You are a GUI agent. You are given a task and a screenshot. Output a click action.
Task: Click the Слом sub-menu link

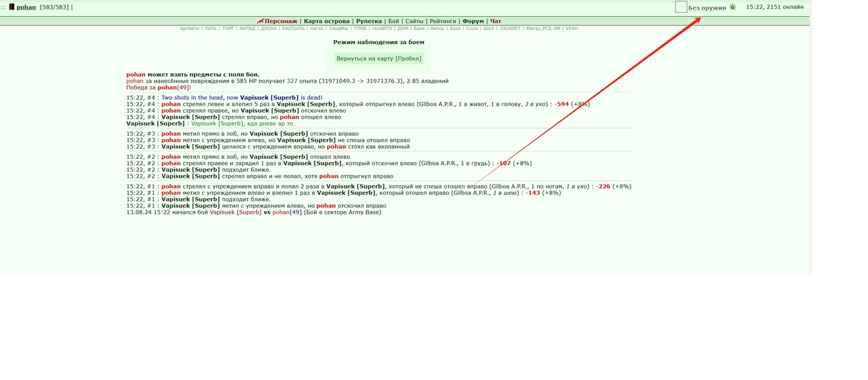(x=472, y=28)
